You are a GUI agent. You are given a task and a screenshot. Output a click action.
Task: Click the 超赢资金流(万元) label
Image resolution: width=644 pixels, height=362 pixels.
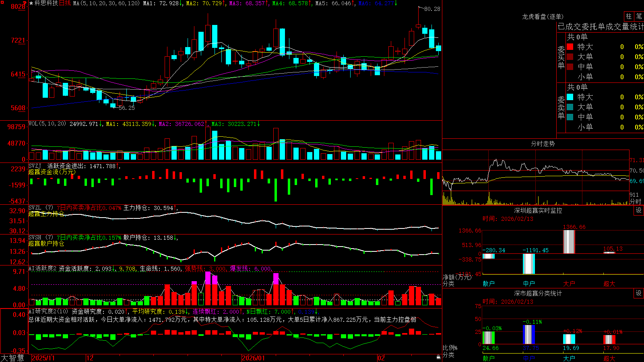pos(52,172)
